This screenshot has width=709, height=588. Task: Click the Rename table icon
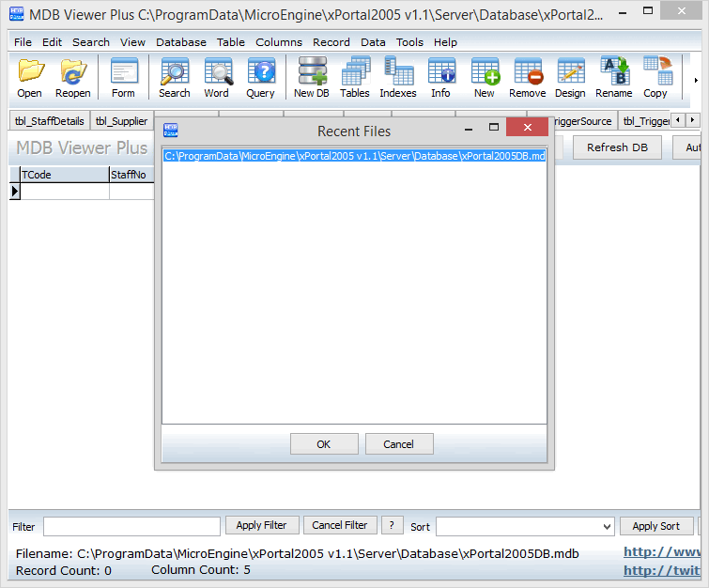pyautogui.click(x=613, y=77)
